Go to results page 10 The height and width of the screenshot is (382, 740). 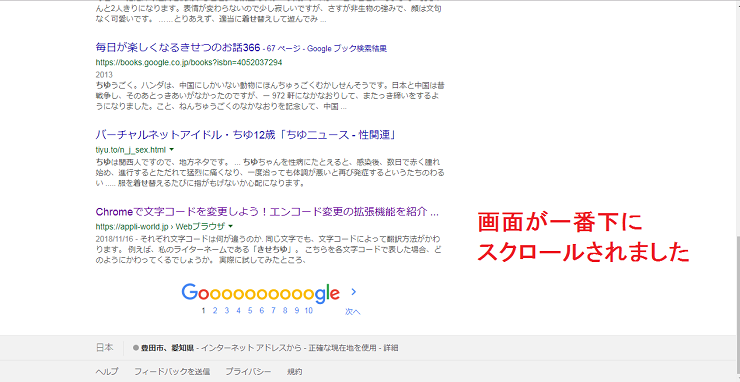click(309, 310)
